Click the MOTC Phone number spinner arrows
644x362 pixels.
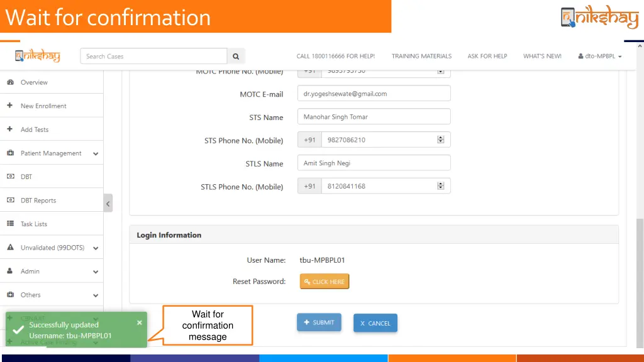pyautogui.click(x=441, y=72)
